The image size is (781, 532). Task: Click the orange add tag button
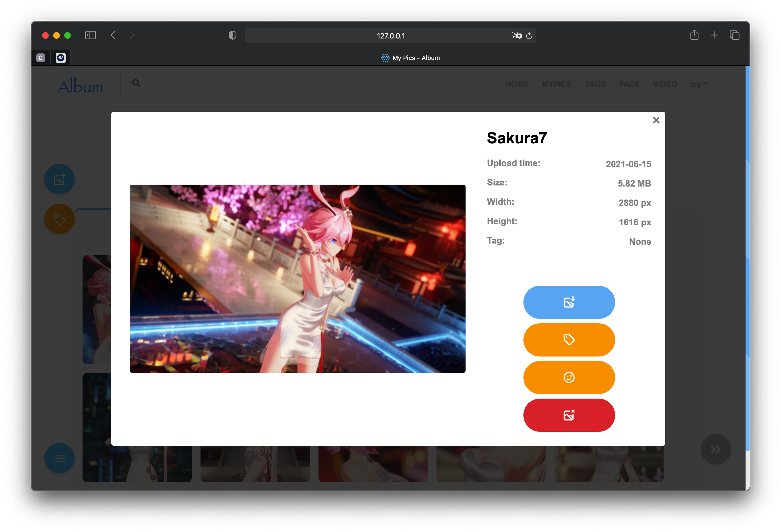point(569,340)
